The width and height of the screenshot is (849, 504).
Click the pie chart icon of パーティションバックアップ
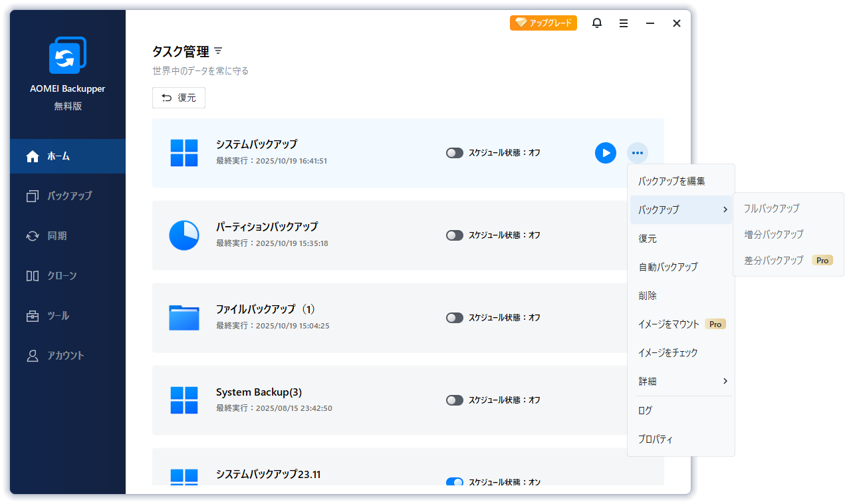(x=184, y=235)
